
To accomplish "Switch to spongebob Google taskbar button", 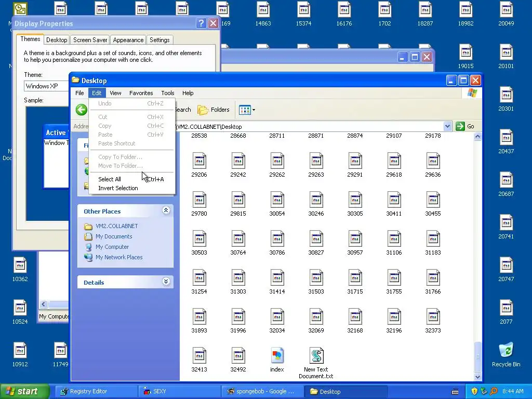I will (x=262, y=392).
